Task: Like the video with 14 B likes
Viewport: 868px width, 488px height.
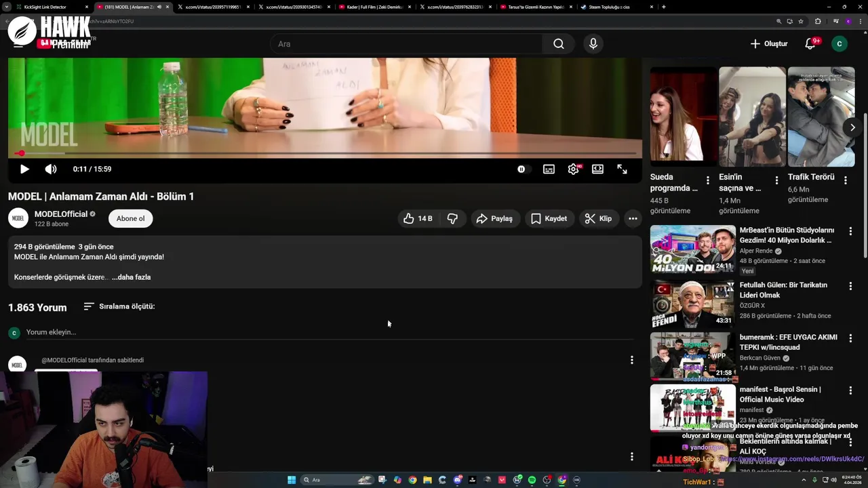Action: [417, 218]
